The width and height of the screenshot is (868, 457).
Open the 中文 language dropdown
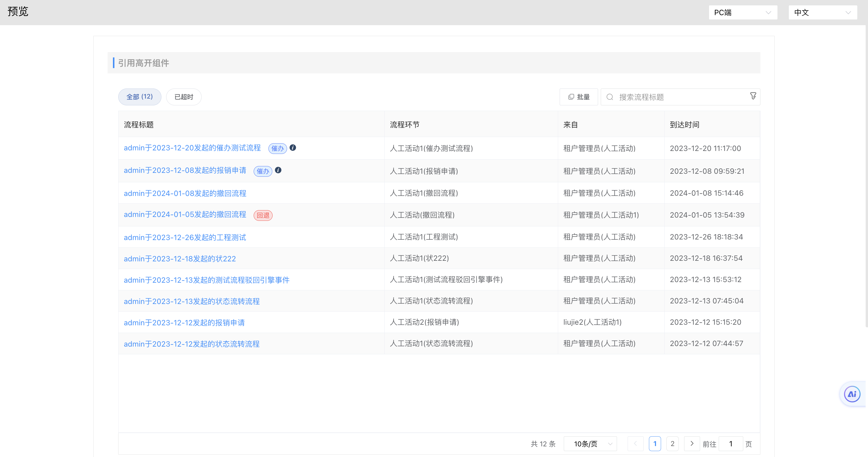822,12
